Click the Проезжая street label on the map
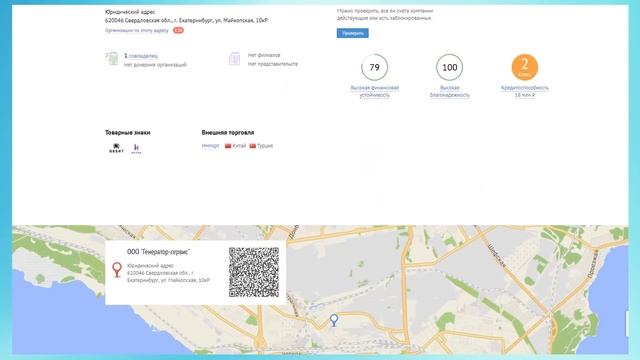 pyautogui.click(x=593, y=264)
